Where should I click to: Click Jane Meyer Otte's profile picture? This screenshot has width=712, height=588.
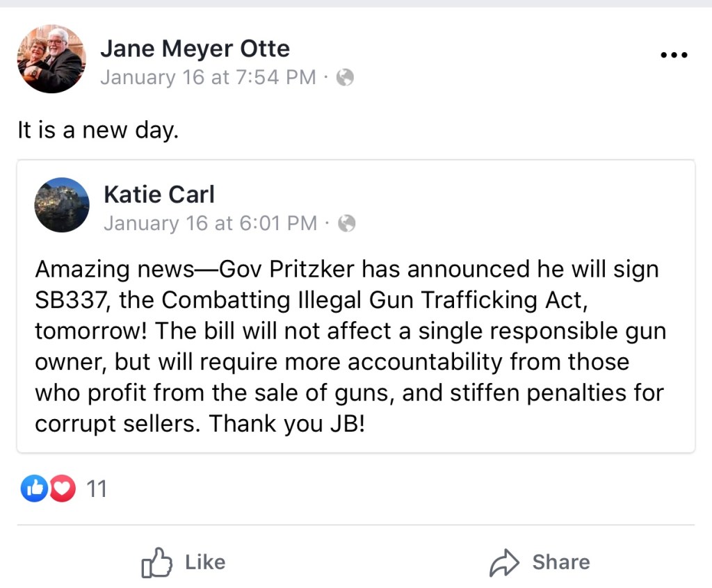pyautogui.click(x=51, y=59)
